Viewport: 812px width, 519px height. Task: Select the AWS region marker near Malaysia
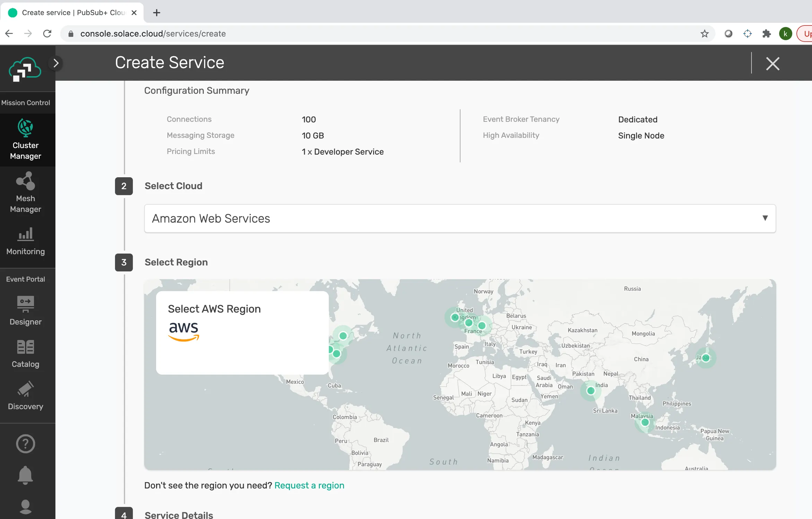[645, 422]
